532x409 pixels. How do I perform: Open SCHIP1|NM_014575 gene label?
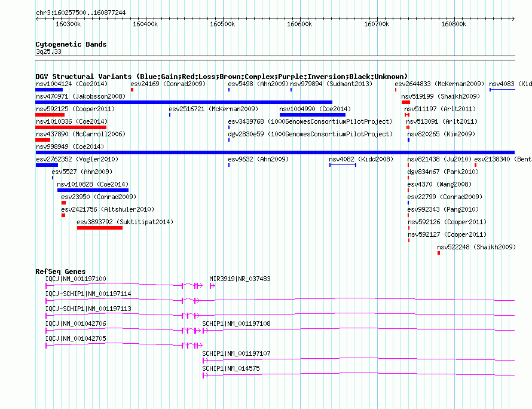pos(231,368)
